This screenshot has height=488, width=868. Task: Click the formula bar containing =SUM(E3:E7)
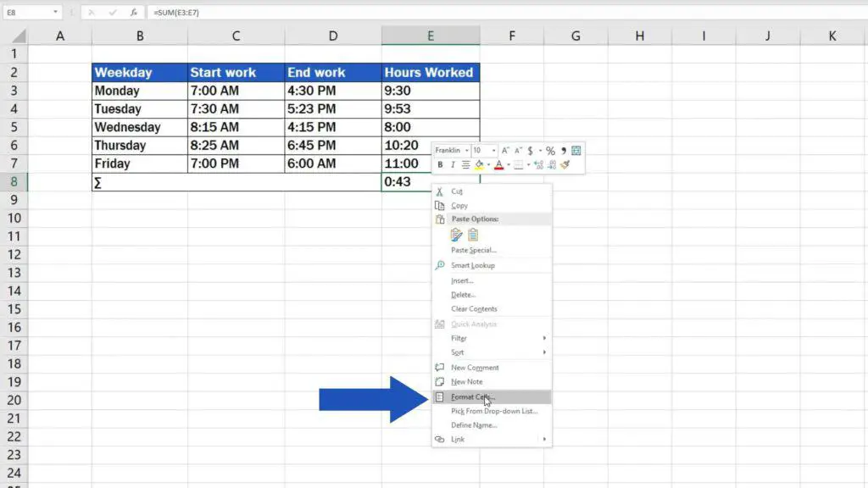pyautogui.click(x=507, y=12)
